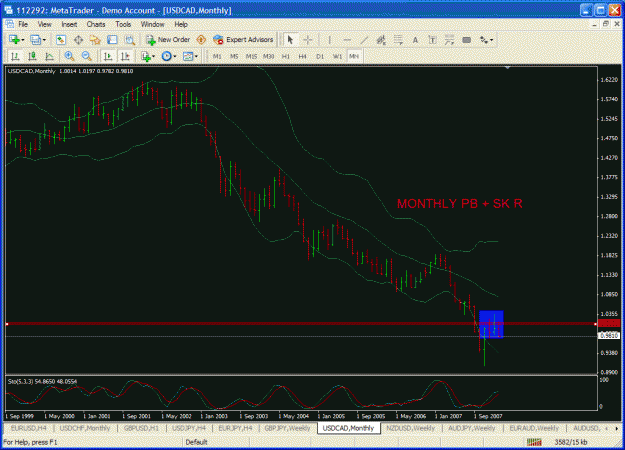Open the New Chart toolbar icon
The image size is (625, 450).
click(x=15, y=40)
